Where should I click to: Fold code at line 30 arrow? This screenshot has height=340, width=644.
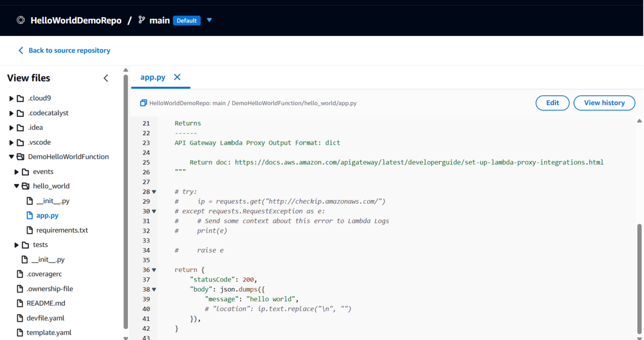(154, 211)
